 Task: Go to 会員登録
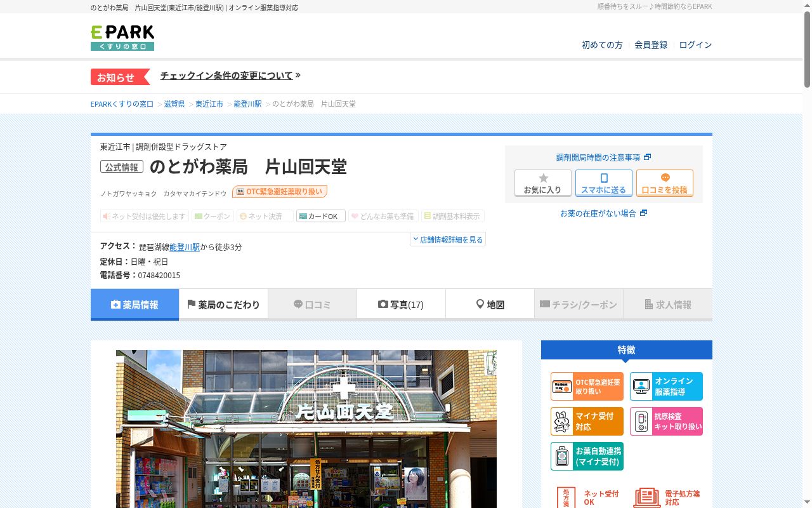tap(651, 44)
